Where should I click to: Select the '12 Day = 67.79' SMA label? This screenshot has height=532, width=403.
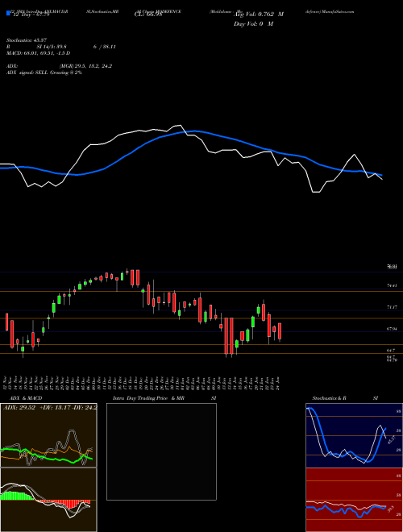[30, 15]
